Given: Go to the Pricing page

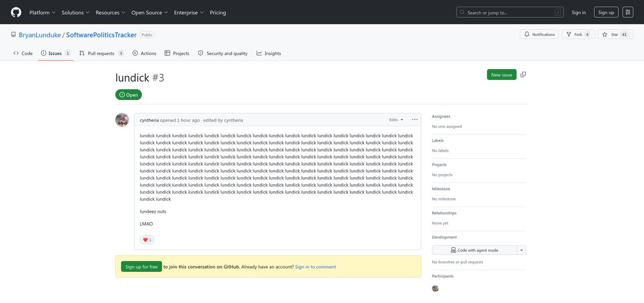Looking at the screenshot, I should point(218,13).
